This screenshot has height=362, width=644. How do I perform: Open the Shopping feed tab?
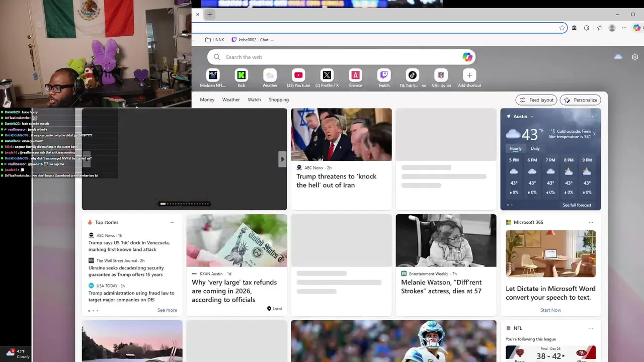tap(279, 100)
